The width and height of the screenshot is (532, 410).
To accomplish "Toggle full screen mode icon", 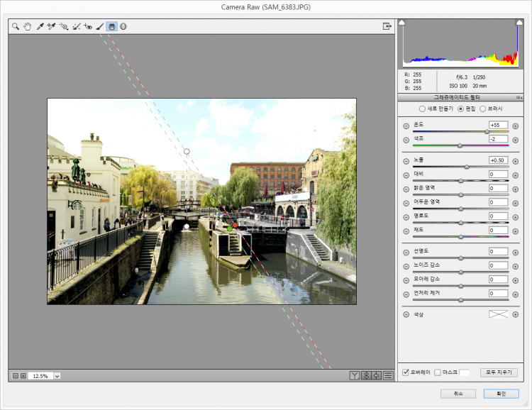I will [x=387, y=26].
